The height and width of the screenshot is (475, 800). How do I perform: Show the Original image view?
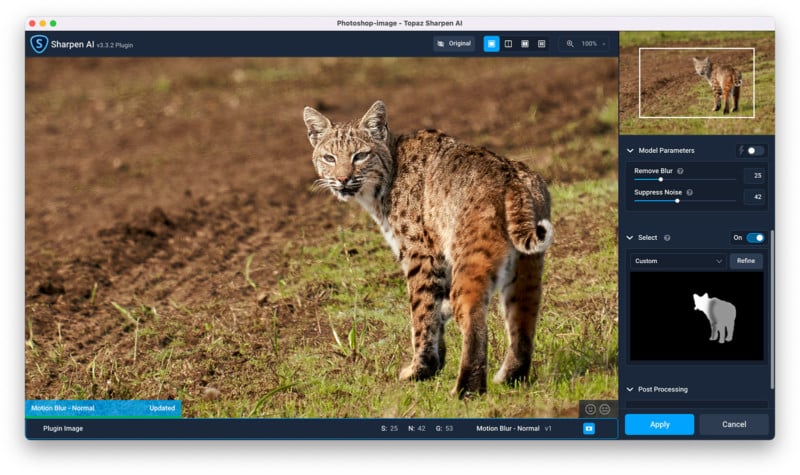pos(454,44)
